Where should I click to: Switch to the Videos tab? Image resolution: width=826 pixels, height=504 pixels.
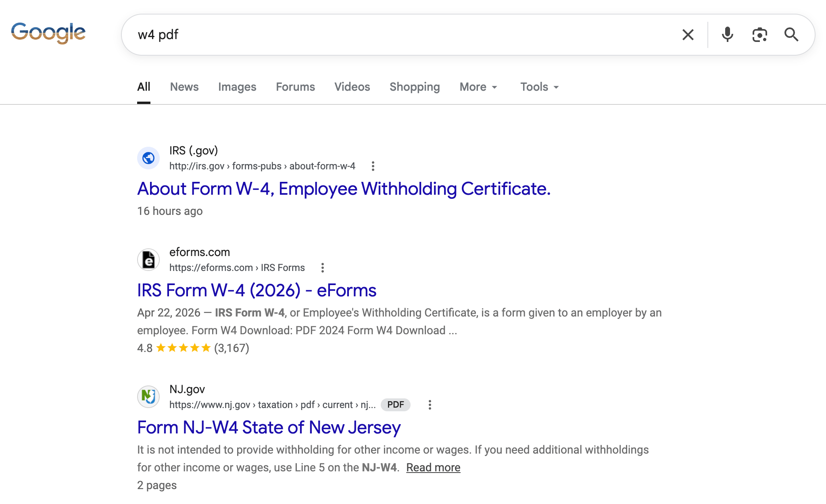(352, 87)
